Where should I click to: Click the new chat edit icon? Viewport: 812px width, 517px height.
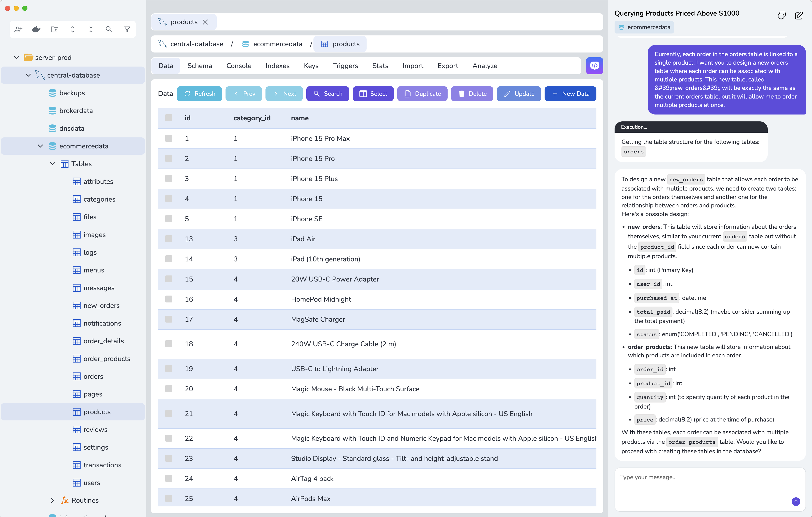799,16
